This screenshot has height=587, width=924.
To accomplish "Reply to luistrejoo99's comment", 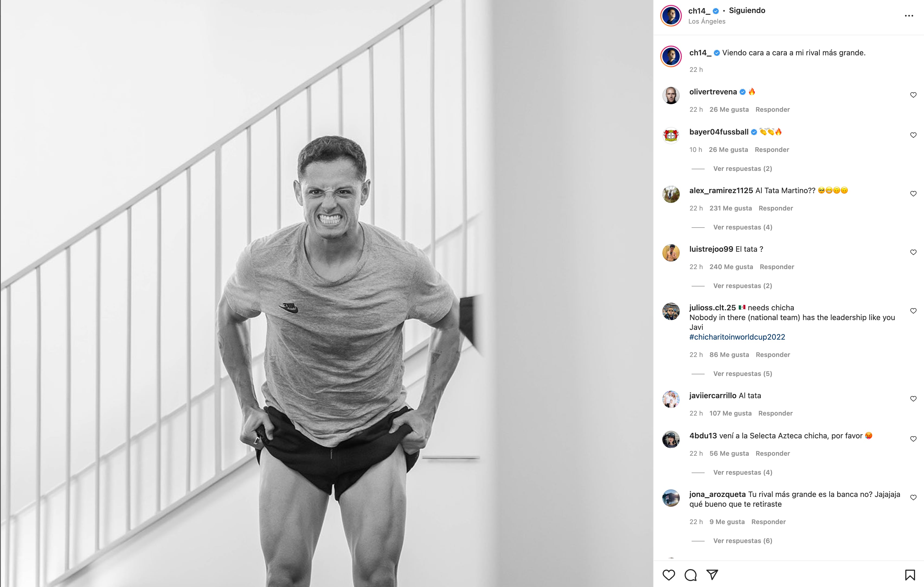I will coord(777,267).
